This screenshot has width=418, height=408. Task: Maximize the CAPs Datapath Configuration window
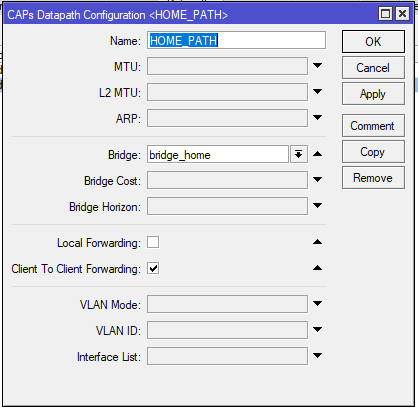(x=386, y=14)
